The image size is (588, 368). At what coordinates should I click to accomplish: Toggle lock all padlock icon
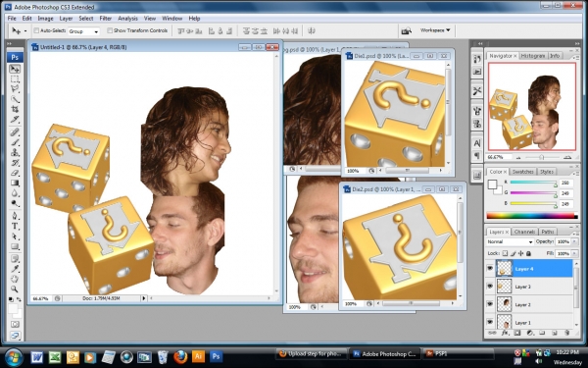coord(529,253)
